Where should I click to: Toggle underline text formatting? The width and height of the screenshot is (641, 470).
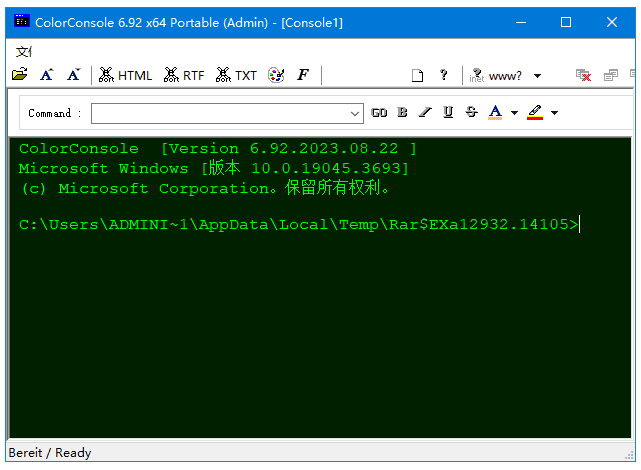[x=447, y=113]
